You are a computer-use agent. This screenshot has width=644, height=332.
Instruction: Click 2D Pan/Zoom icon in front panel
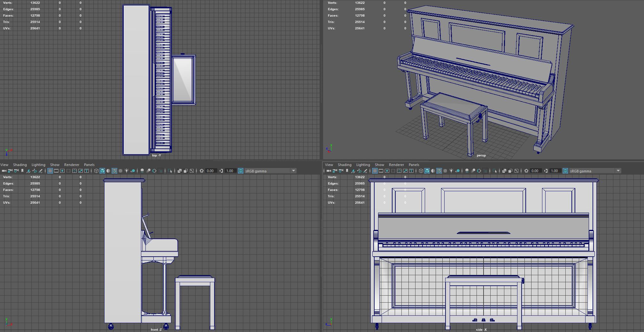pos(35,171)
